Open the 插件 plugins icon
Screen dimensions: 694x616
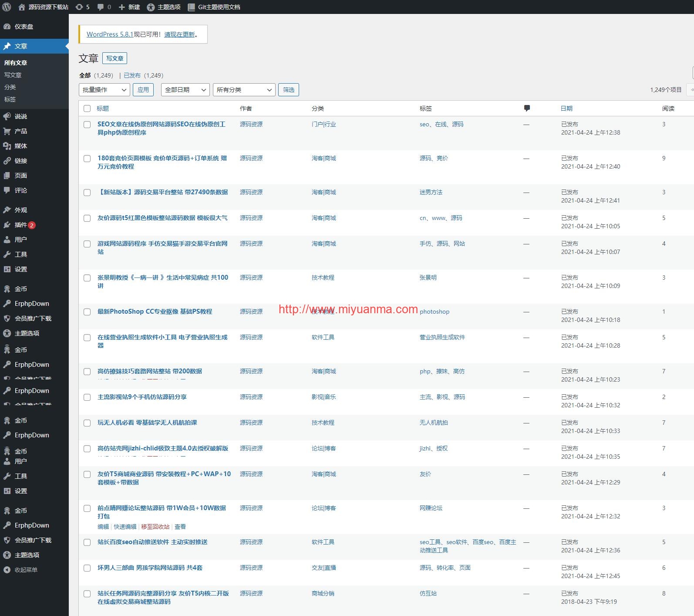point(7,225)
